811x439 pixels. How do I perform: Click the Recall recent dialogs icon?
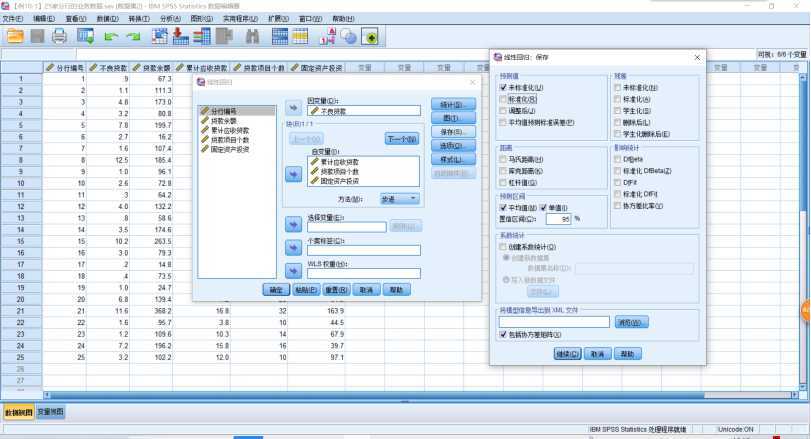[x=85, y=36]
